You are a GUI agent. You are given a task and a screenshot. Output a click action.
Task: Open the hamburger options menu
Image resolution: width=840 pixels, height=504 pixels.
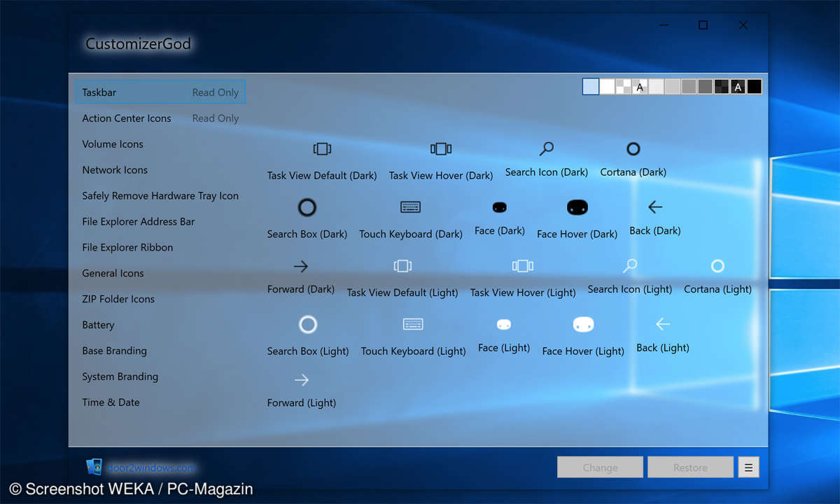coord(748,468)
